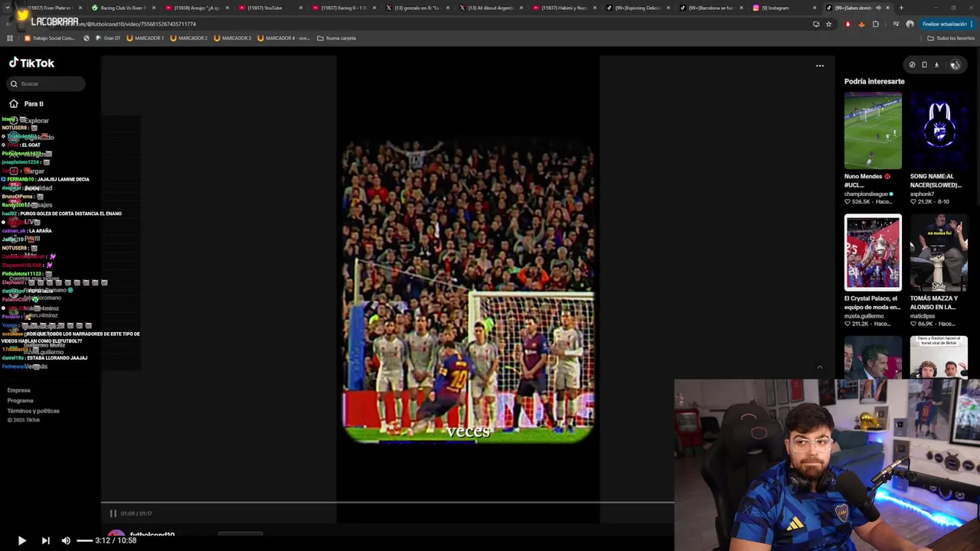
Task: Click the search magnifier icon
Action: tap(14, 83)
